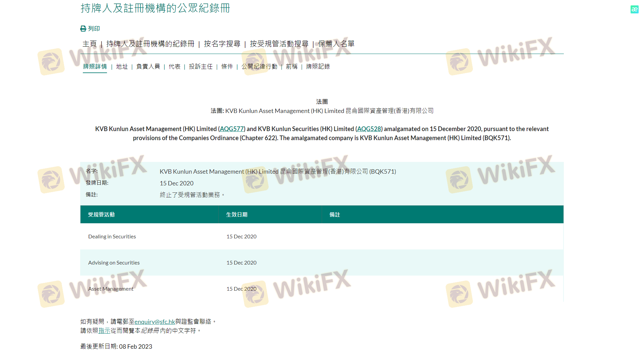This screenshot has height=351, width=644.
Task: Open 按受規管活動搜尋 search page
Action: coord(279,44)
